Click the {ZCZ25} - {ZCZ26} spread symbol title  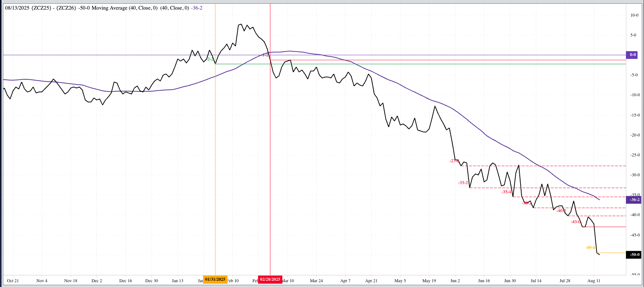click(54, 8)
